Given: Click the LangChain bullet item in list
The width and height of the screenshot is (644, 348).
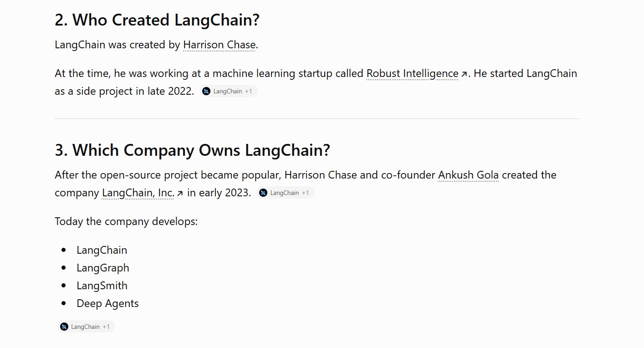Looking at the screenshot, I should pos(102,250).
